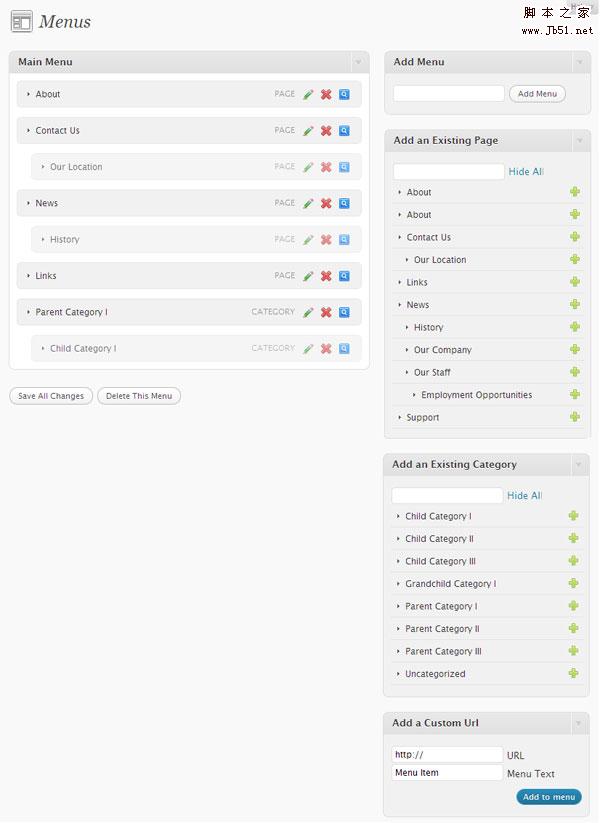Viewport: 600px width, 823px height.
Task: Add Our Company page with green plus
Action: (575, 350)
